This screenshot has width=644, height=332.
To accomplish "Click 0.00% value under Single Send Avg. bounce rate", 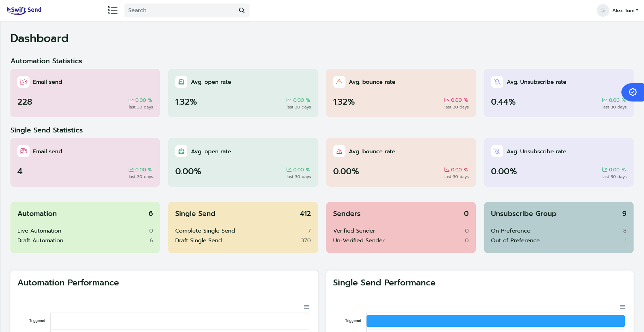I will point(346,171).
